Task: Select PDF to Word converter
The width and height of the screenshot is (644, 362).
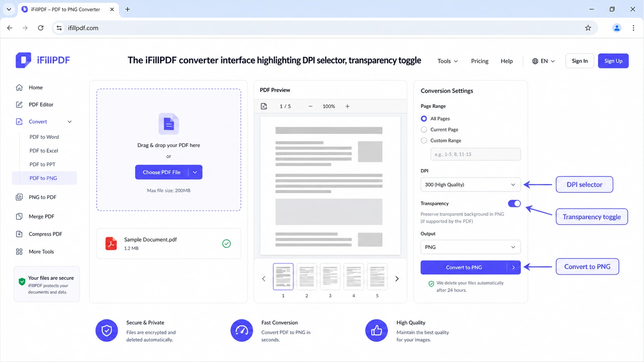Action: pos(44,137)
